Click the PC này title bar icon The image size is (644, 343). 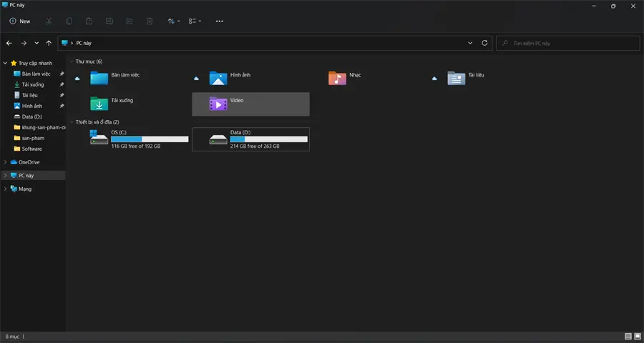pyautogui.click(x=5, y=5)
